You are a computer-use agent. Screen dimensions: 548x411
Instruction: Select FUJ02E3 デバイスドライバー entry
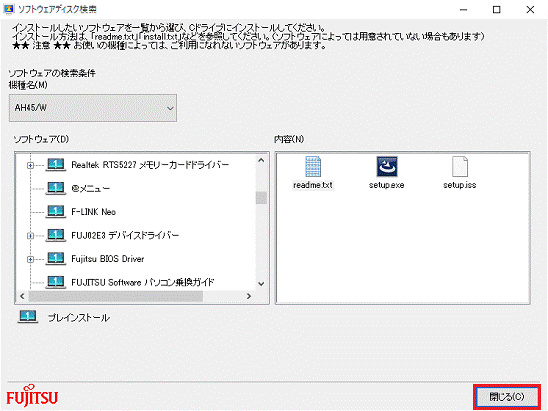point(125,235)
